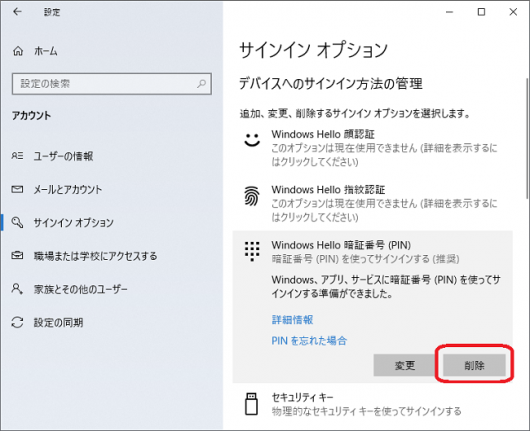Open 設定の同期 page
Image resolution: width=530 pixels, height=431 pixels.
58,322
